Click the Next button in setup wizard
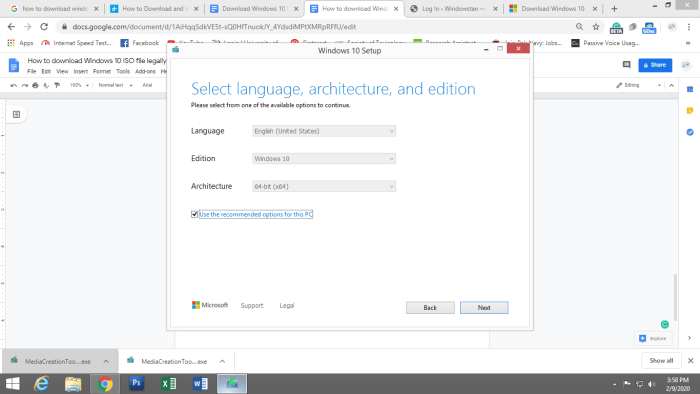The image size is (700, 394). (484, 307)
